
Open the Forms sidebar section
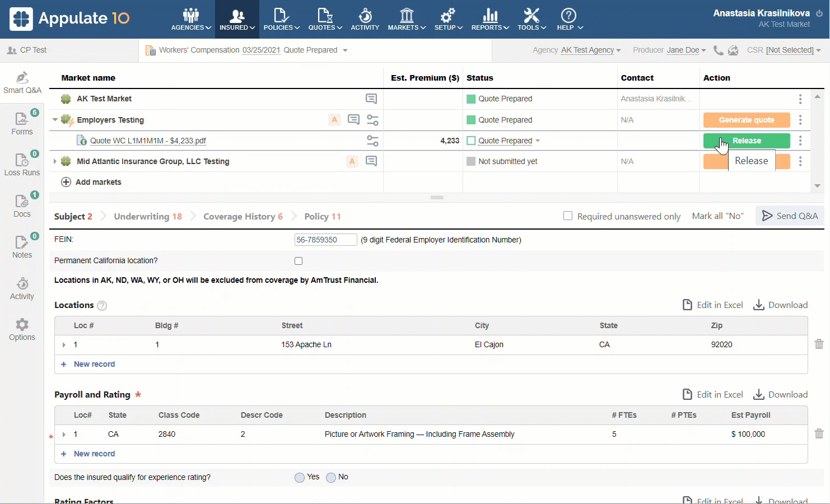[x=22, y=123]
